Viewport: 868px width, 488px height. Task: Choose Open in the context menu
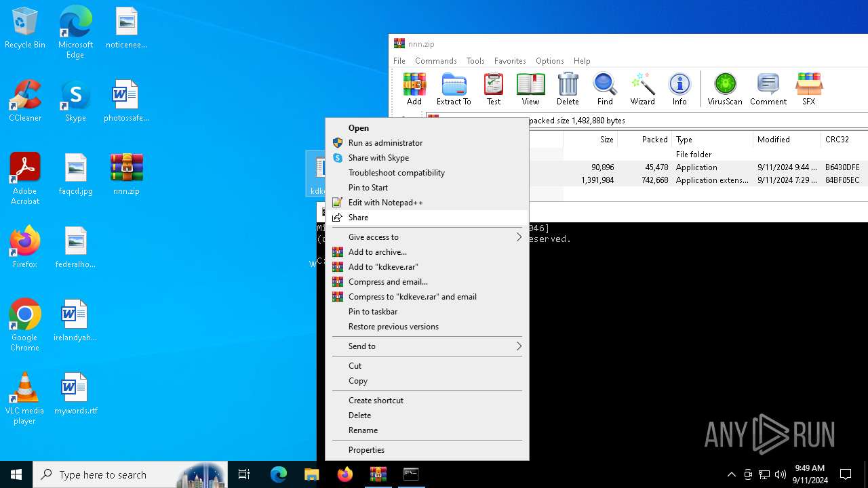pyautogui.click(x=427, y=128)
